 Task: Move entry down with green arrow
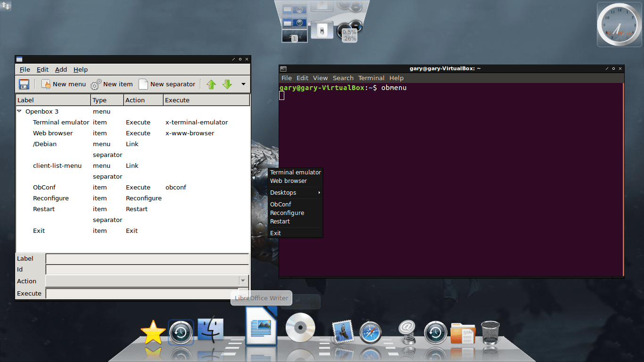click(x=227, y=84)
